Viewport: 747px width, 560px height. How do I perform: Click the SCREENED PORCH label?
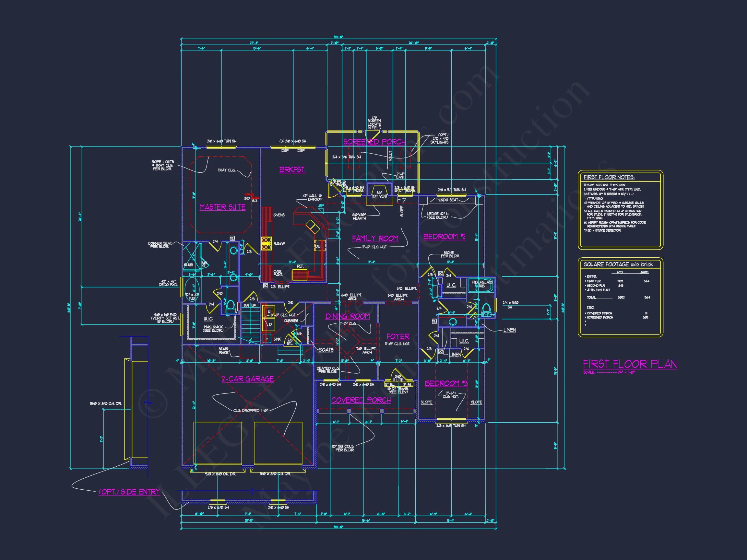(374, 142)
